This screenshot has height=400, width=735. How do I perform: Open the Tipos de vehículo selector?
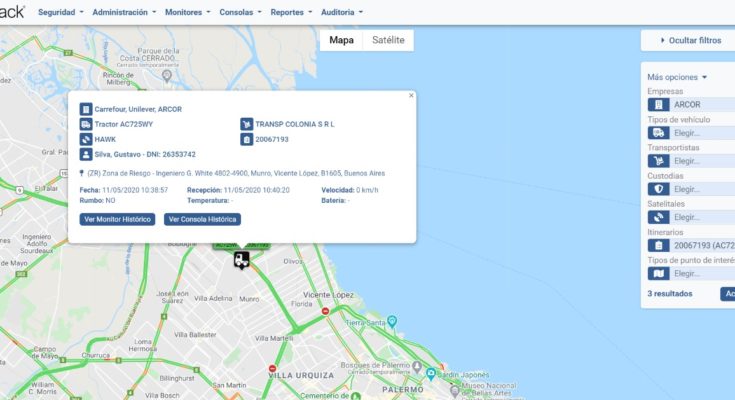704,133
